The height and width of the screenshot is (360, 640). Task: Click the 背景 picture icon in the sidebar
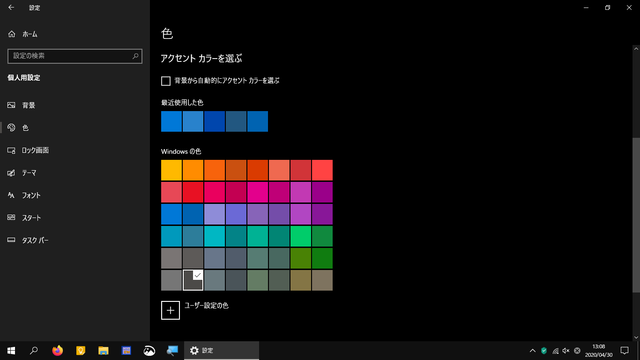tap(11, 105)
